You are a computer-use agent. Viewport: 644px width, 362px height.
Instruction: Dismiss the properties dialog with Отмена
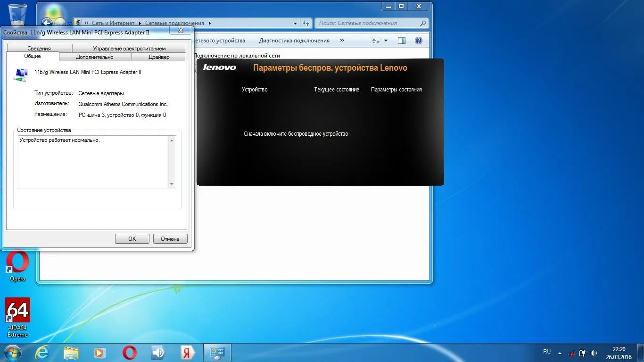click(x=170, y=239)
